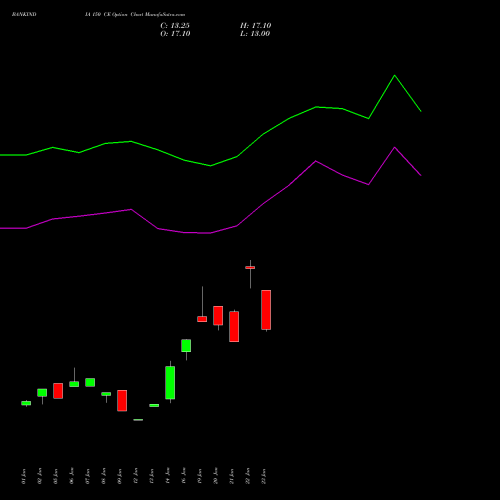Click the high value H: 17.10
The image size is (500, 500).
[255, 26]
